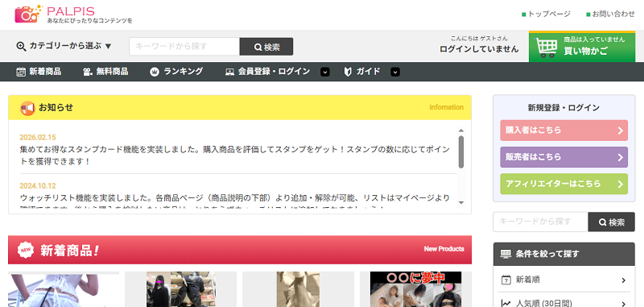Open the purple 販売者はこちら button
Image resolution: width=644 pixels, height=307 pixels.
[x=564, y=157]
